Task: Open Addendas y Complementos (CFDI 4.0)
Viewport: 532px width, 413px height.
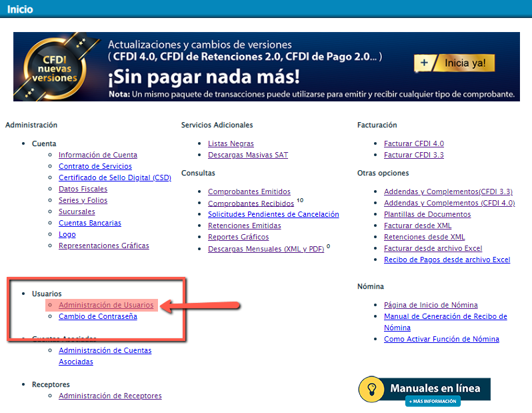Action: (x=449, y=203)
